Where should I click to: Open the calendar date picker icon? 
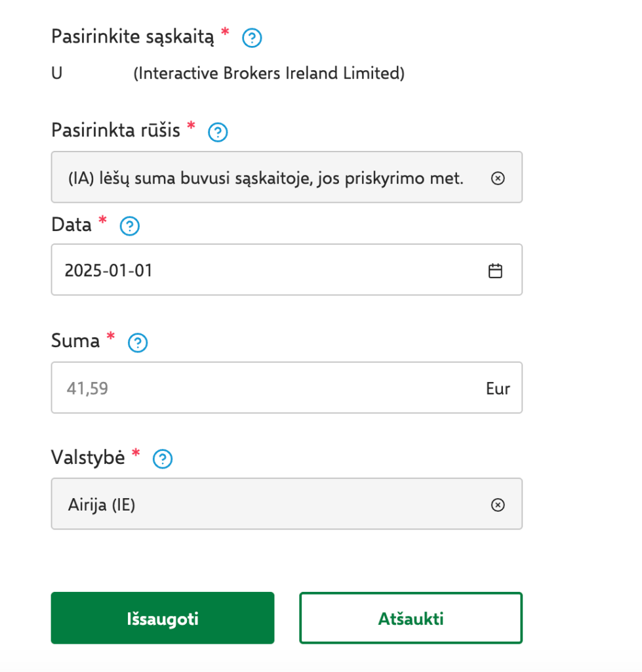click(x=495, y=270)
